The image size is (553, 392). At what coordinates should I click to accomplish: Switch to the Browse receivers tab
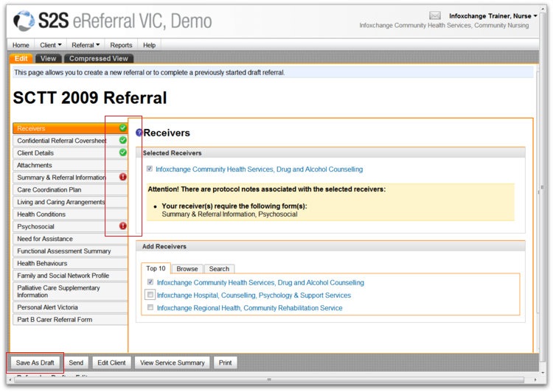point(187,269)
